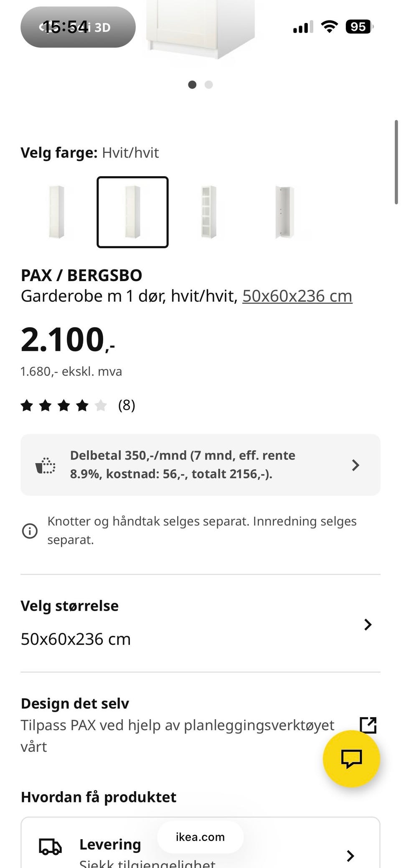Go to second image carousel dot
This screenshot has width=401, height=868.
(x=209, y=85)
